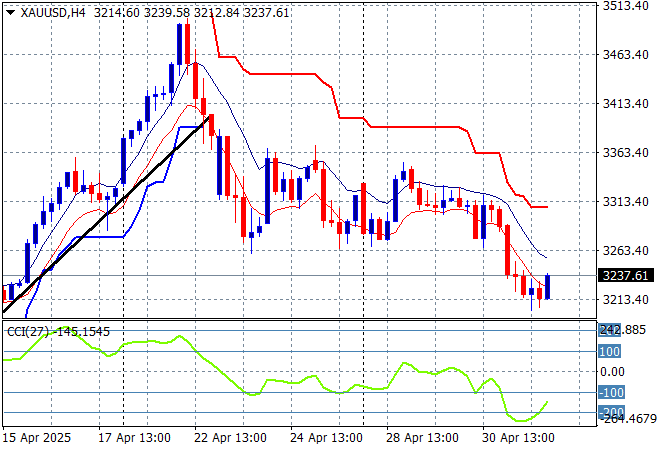This screenshot has width=660, height=450.
Task: Click the 24 Apr 13:00 time label
Action: (x=326, y=438)
